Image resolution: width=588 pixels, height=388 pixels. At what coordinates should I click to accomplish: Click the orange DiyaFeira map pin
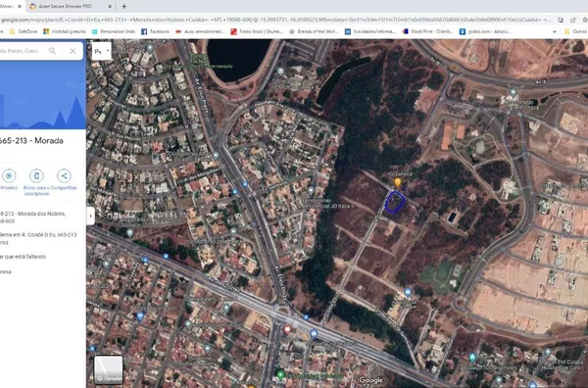tap(398, 182)
